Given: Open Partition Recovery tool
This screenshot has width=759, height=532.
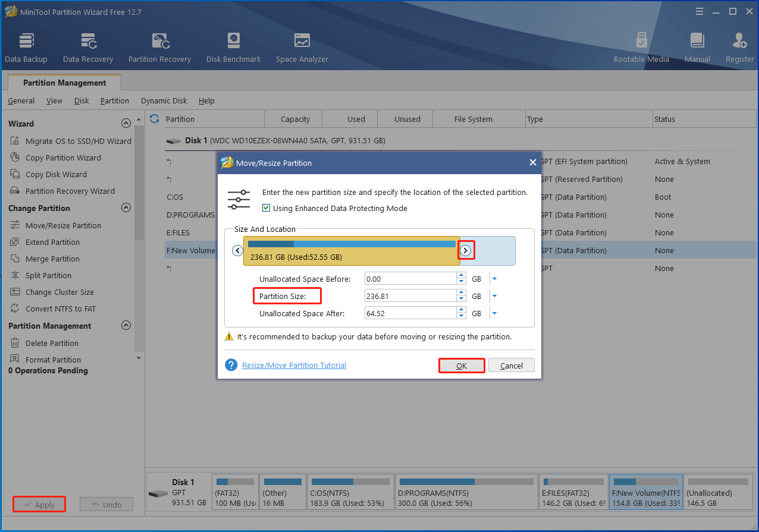Looking at the screenshot, I should tap(159, 48).
